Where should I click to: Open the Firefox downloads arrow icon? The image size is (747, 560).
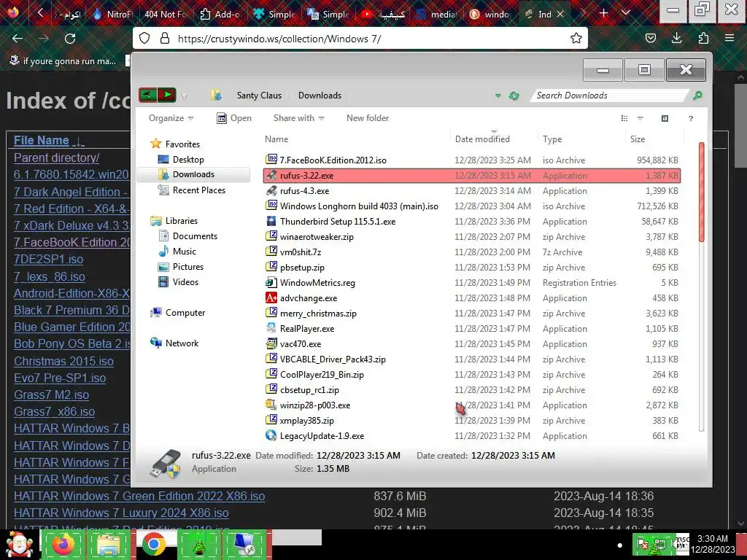tap(676, 38)
